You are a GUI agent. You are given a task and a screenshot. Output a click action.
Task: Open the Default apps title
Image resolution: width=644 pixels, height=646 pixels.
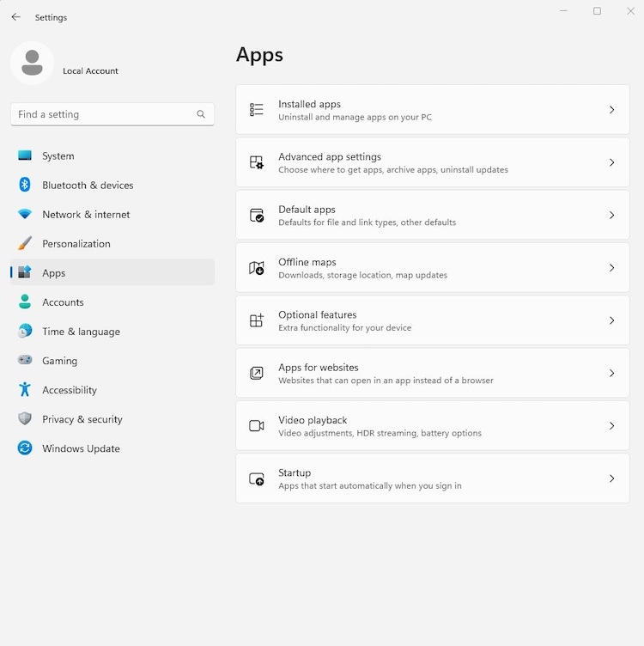click(x=307, y=210)
